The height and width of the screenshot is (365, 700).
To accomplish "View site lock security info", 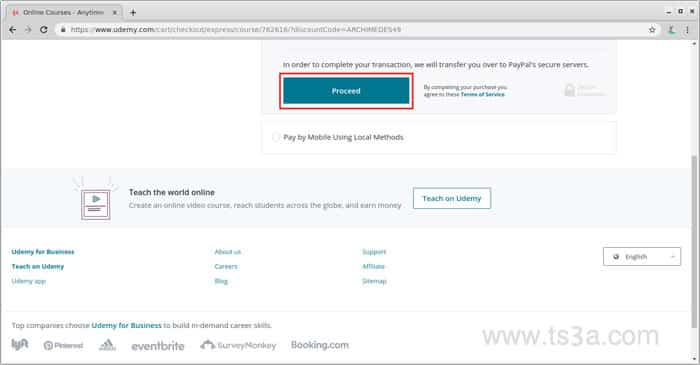I will (x=63, y=29).
